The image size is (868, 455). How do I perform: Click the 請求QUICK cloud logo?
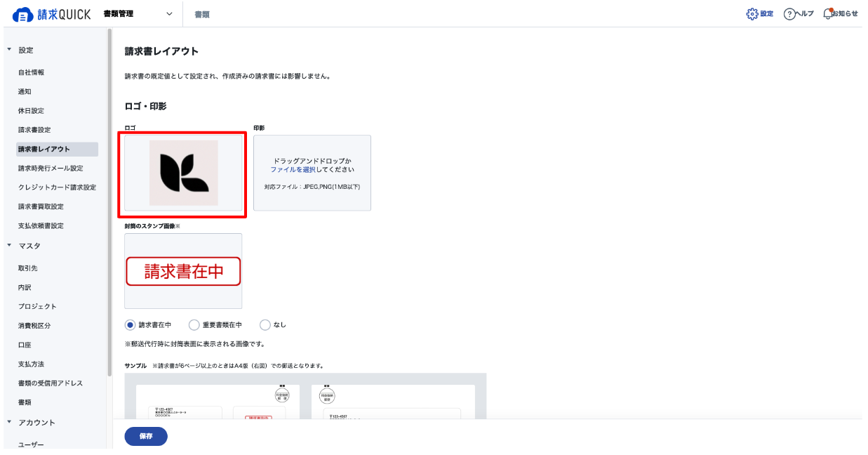[52, 14]
